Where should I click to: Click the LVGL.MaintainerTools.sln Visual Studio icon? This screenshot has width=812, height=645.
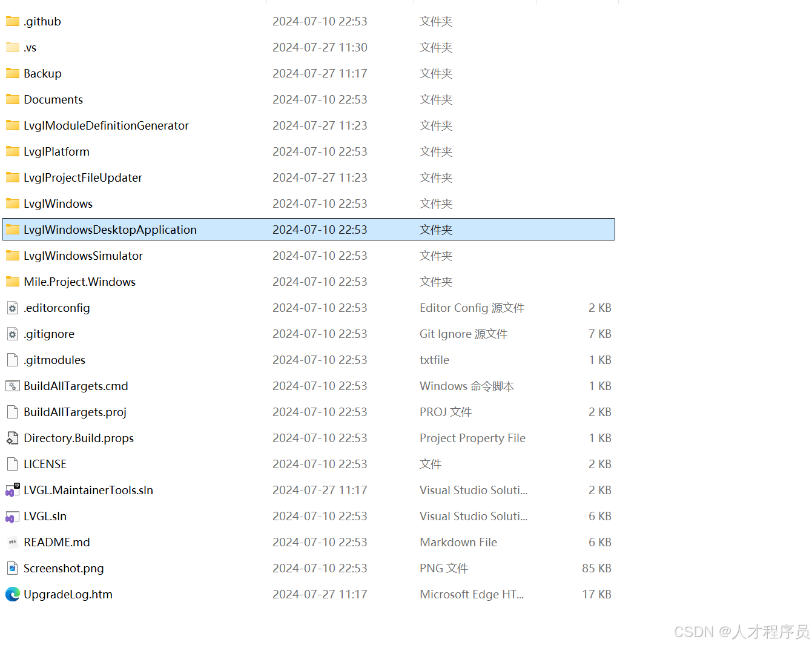[x=13, y=490]
